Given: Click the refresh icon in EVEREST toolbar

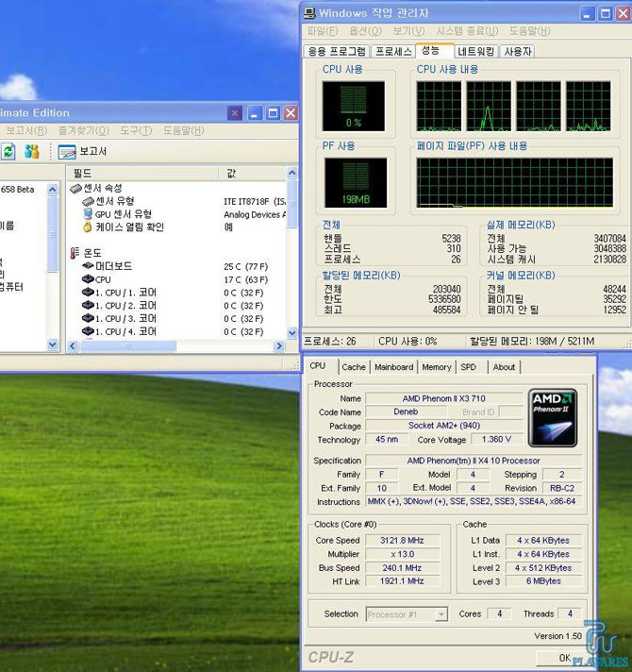Looking at the screenshot, I should tap(8, 151).
